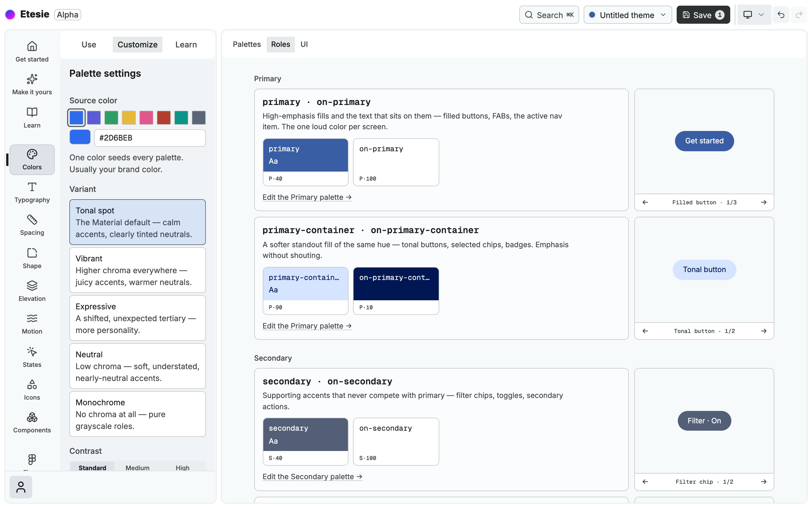Click the Get started preview button
Image resolution: width=812 pixels, height=508 pixels.
click(704, 141)
